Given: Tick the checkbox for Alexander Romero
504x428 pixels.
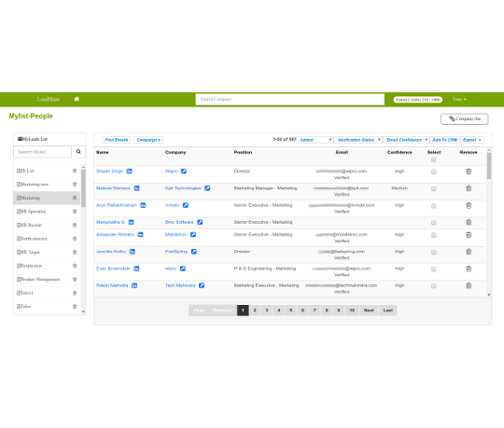Looking at the screenshot, I should 434,235.
